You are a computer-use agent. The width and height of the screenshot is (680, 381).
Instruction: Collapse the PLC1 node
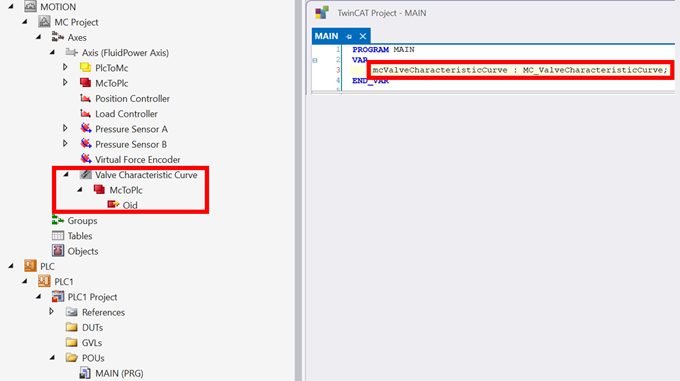click(x=25, y=281)
